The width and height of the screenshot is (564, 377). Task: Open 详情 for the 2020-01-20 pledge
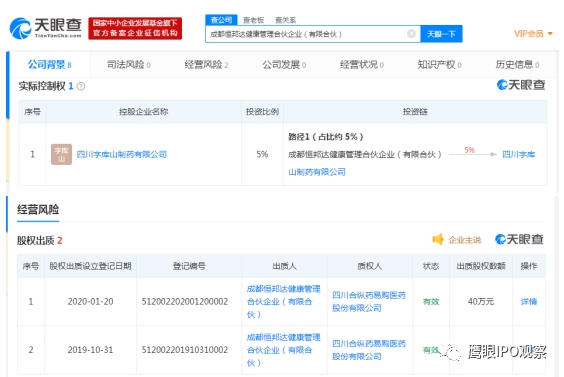(528, 301)
